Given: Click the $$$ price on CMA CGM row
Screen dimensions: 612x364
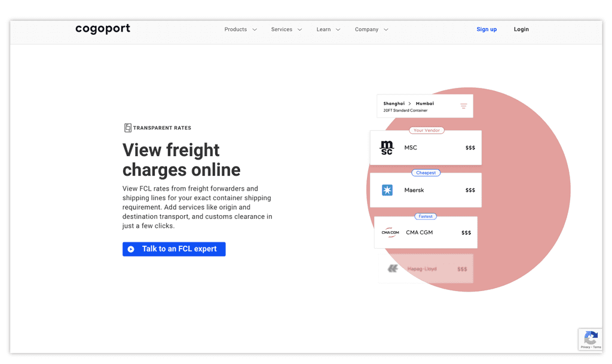Looking at the screenshot, I should click(x=466, y=233).
